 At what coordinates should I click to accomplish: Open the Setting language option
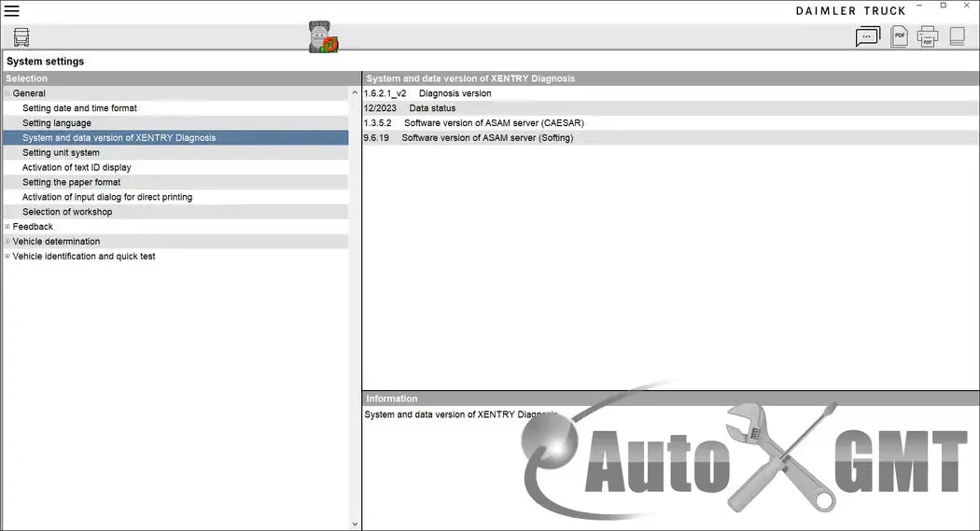[x=57, y=123]
